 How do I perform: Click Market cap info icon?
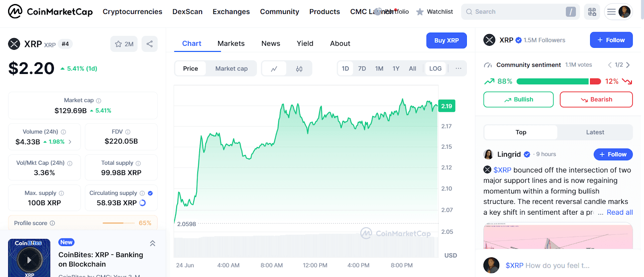(x=99, y=101)
